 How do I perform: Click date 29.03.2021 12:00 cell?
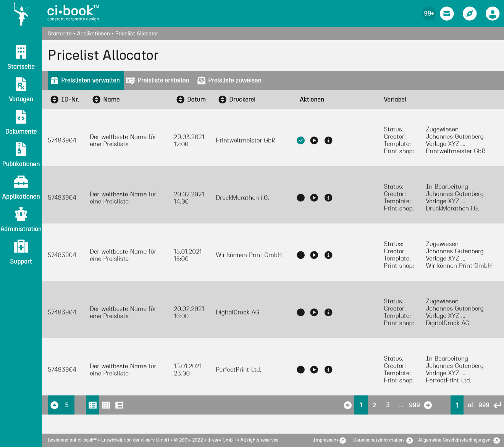click(x=189, y=140)
